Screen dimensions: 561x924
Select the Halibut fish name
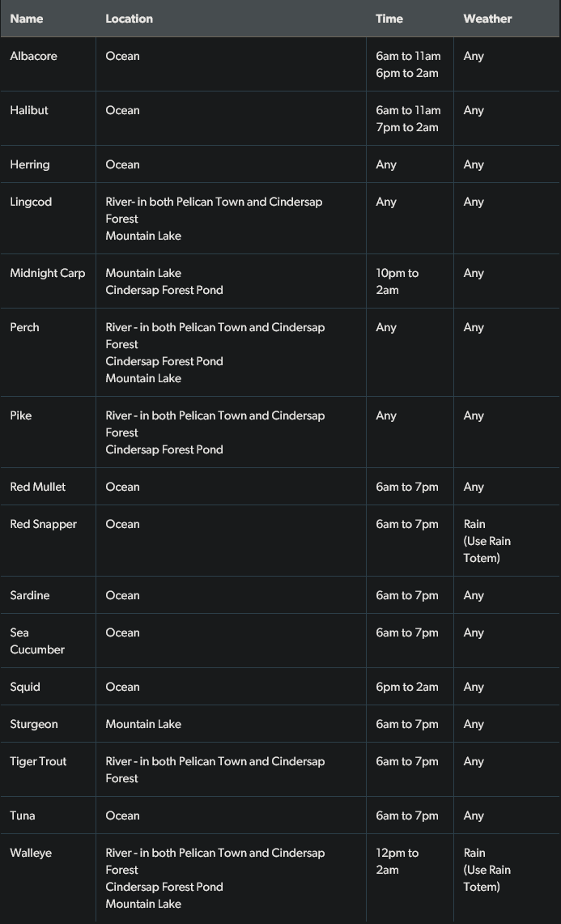29,110
